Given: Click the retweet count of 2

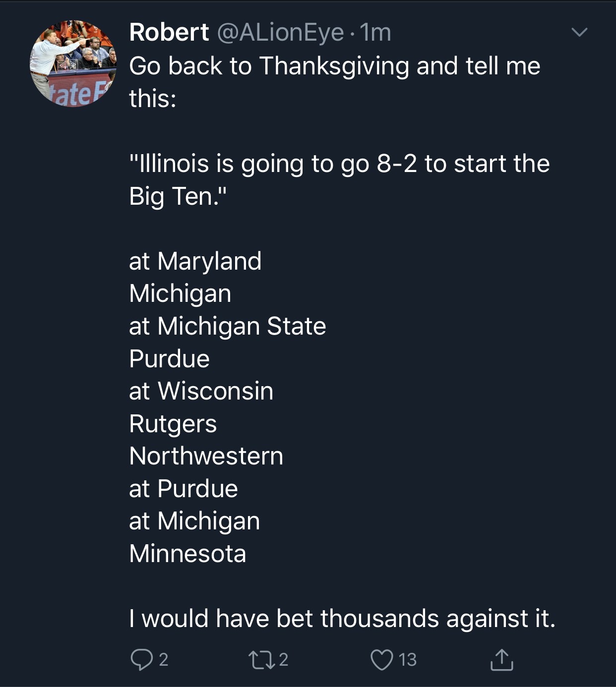Looking at the screenshot, I should pos(283,660).
